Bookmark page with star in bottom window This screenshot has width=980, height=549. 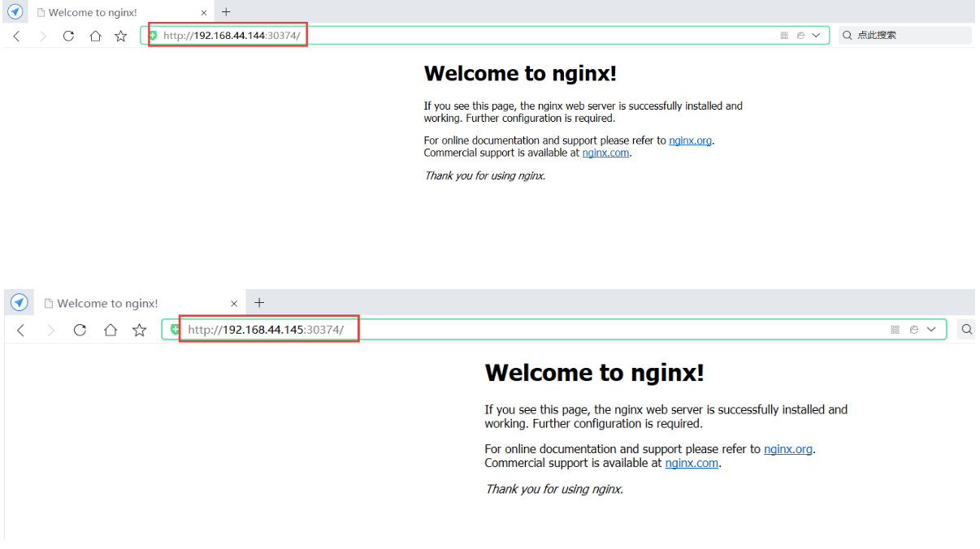(140, 330)
